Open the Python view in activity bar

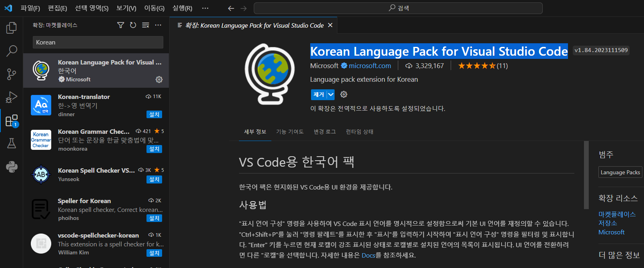click(x=12, y=166)
